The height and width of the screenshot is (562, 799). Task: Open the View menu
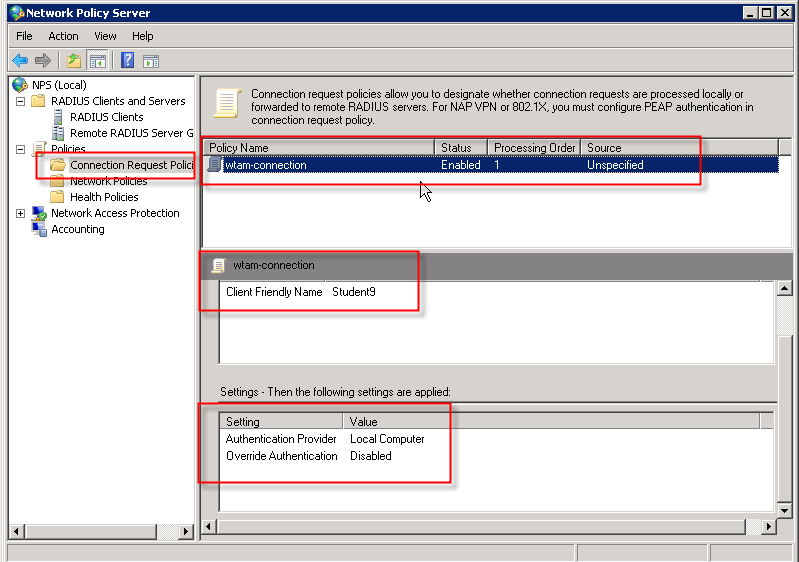(105, 36)
